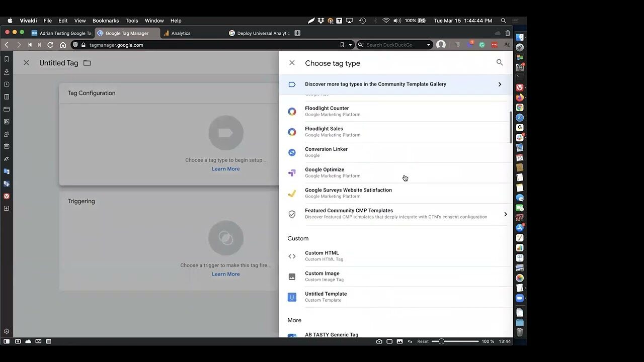Search tag types with magnifier icon
The height and width of the screenshot is (362, 644).
[500, 62]
